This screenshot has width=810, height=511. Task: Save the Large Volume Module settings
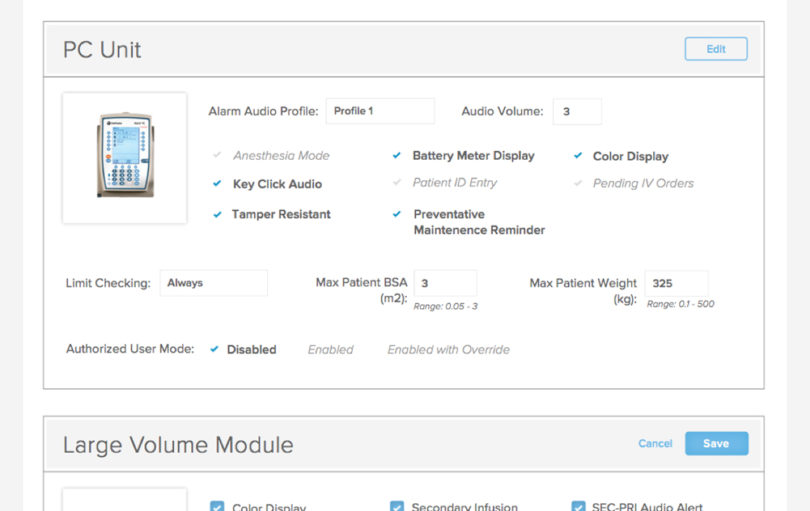click(716, 443)
